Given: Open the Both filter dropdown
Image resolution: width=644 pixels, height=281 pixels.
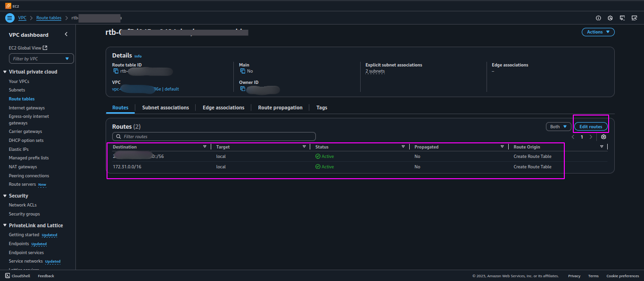Looking at the screenshot, I should [x=558, y=126].
